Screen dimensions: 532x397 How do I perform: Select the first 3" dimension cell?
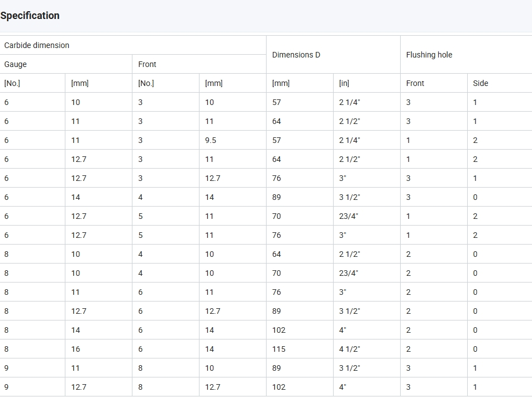(x=367, y=178)
